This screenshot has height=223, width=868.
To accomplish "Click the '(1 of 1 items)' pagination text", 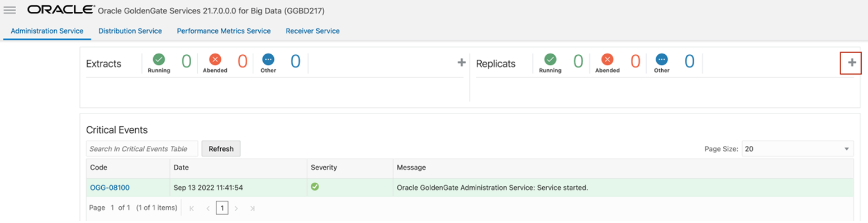I will [x=156, y=208].
